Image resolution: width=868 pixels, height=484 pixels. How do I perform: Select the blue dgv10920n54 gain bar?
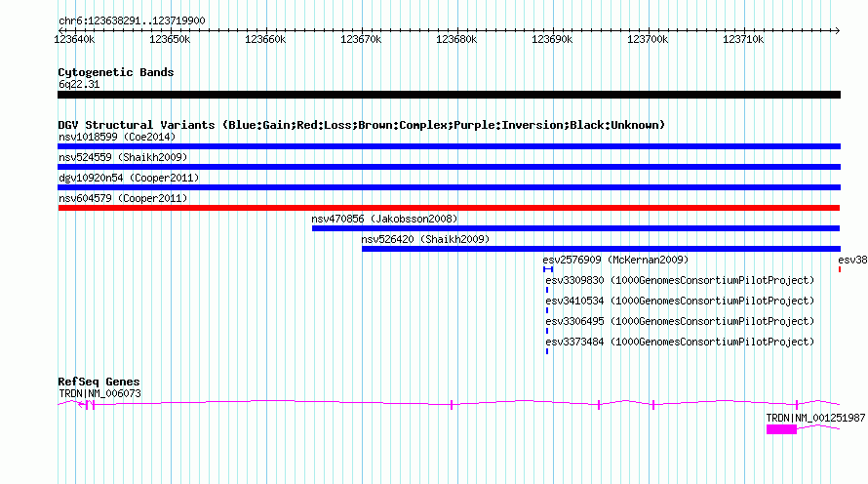tap(449, 187)
